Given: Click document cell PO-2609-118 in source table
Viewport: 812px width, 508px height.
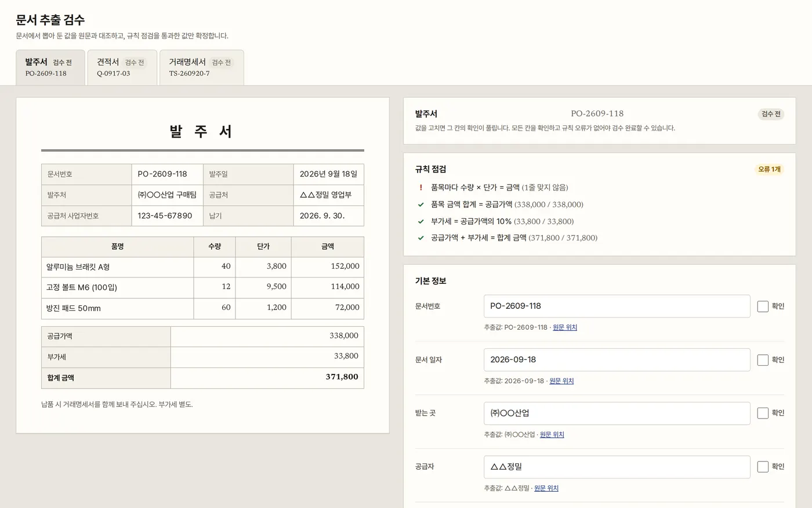Looking at the screenshot, I should point(167,174).
